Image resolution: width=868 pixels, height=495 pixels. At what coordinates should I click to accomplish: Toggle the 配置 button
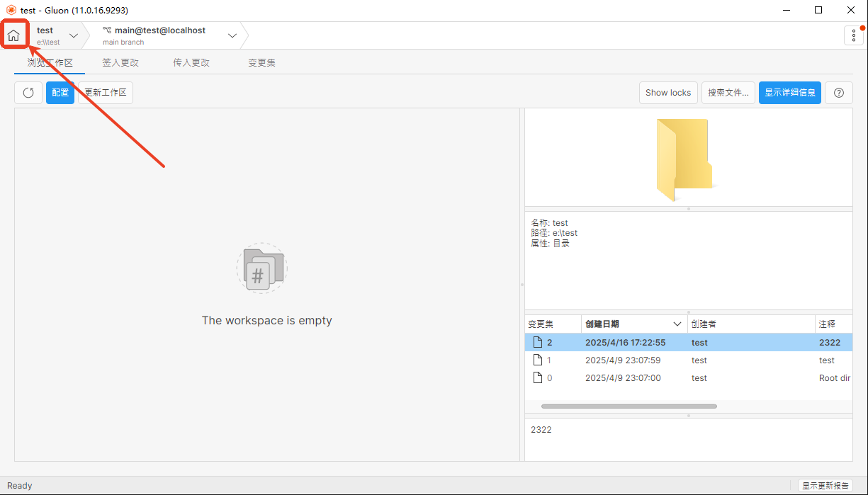coord(60,93)
